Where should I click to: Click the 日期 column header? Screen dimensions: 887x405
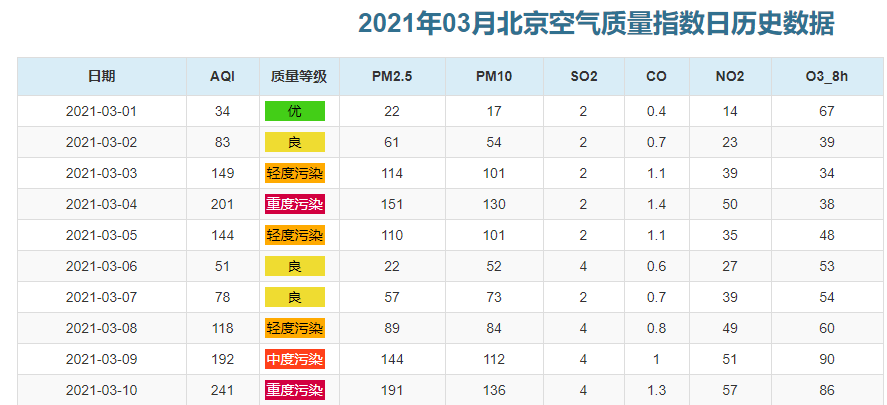(x=102, y=76)
